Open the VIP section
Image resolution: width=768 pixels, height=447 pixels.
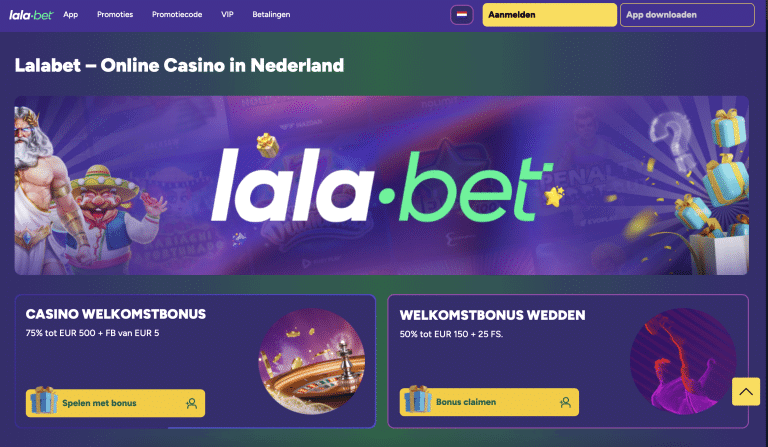coord(227,15)
